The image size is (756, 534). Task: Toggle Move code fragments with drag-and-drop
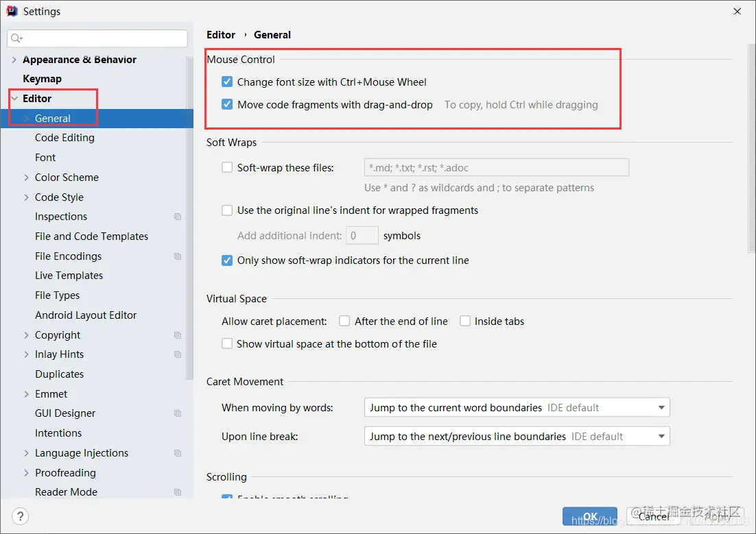pyautogui.click(x=227, y=104)
